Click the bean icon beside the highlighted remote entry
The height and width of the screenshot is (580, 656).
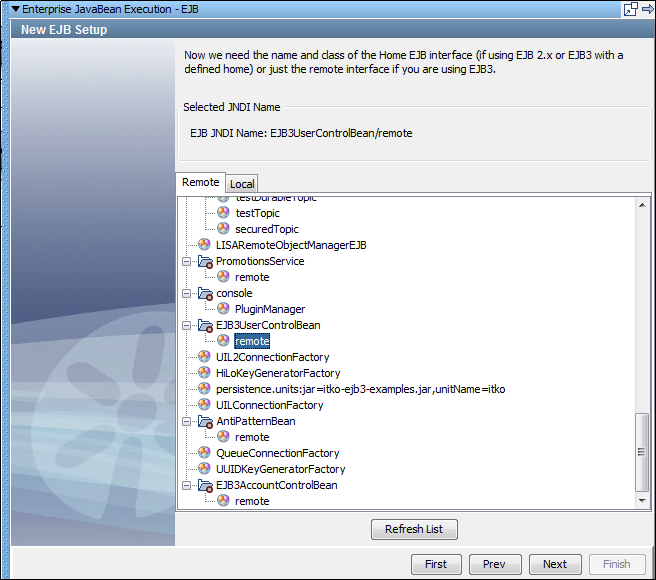[223, 341]
